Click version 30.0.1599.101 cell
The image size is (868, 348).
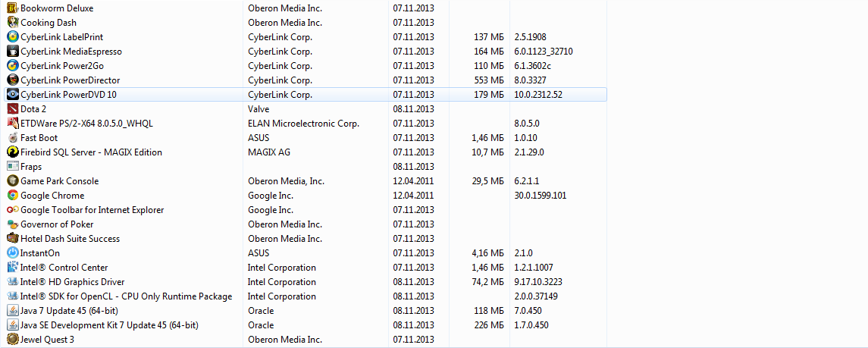pyautogui.click(x=541, y=196)
